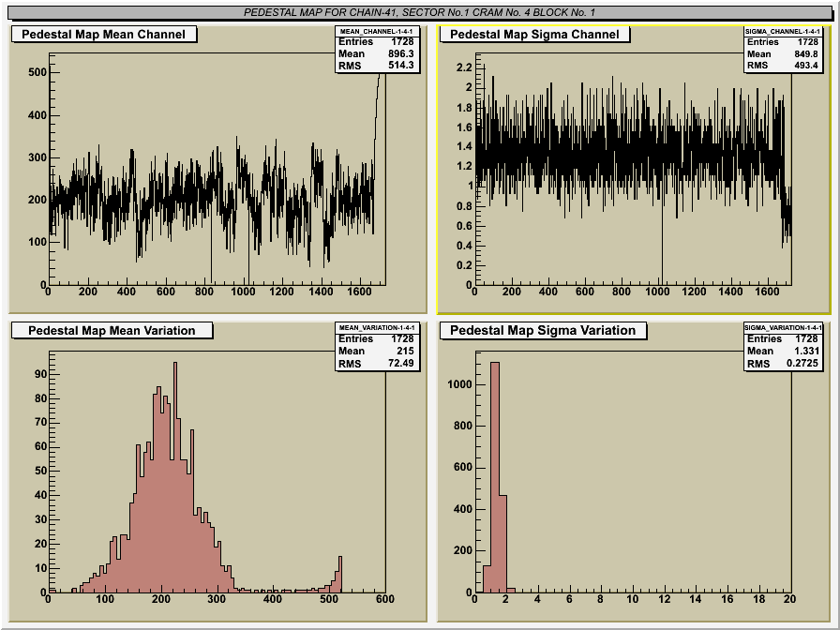The image size is (840, 630).
Task: Select the Pedestal Map Mean Variation title
Action: point(112,331)
